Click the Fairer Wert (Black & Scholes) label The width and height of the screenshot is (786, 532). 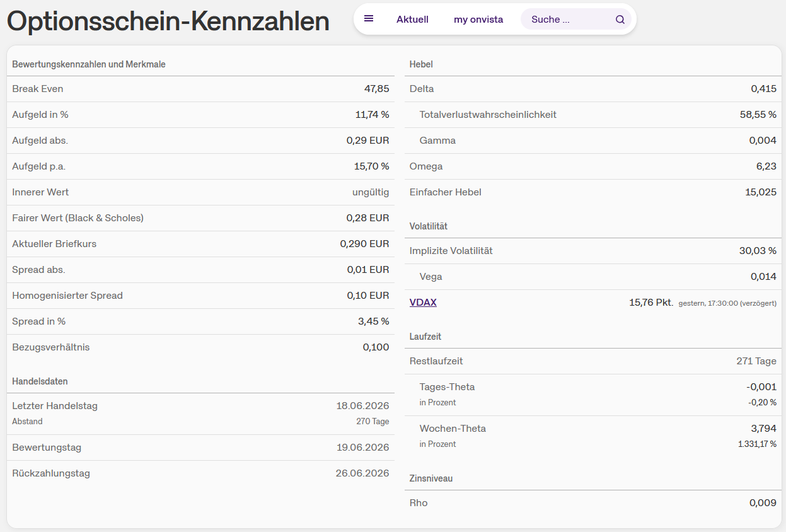78,218
